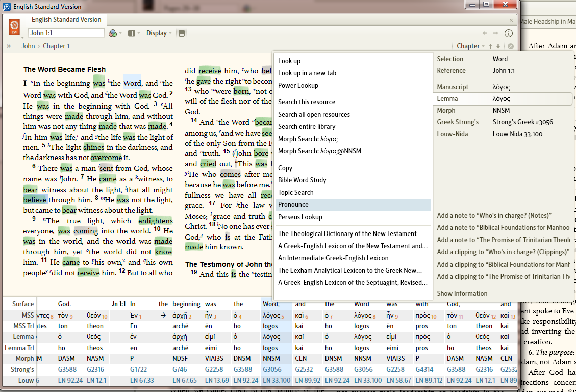Expand the visual filters dropdown arrow
576x392 pixels.
tap(120, 33)
